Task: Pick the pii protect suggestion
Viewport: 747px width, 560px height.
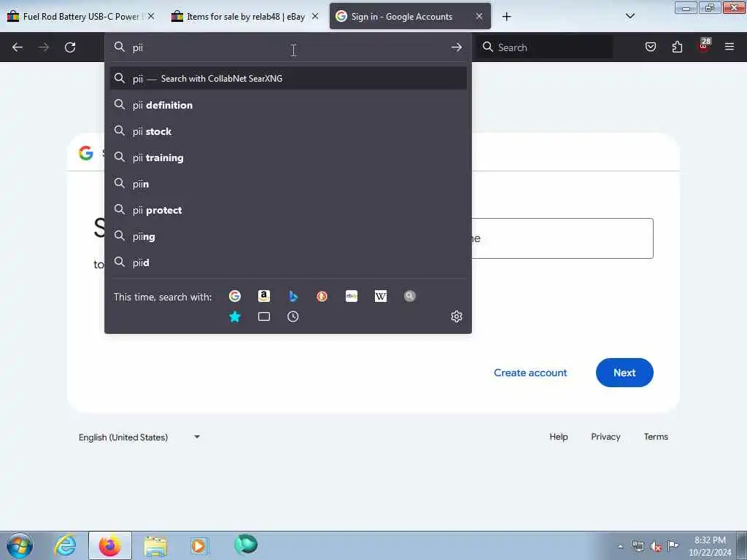Action: 288,210
